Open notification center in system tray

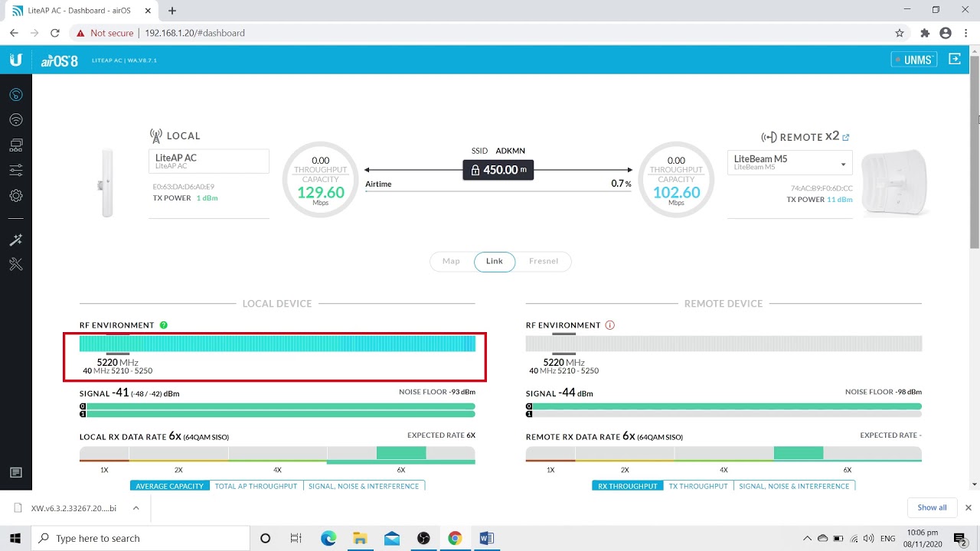coord(960,538)
